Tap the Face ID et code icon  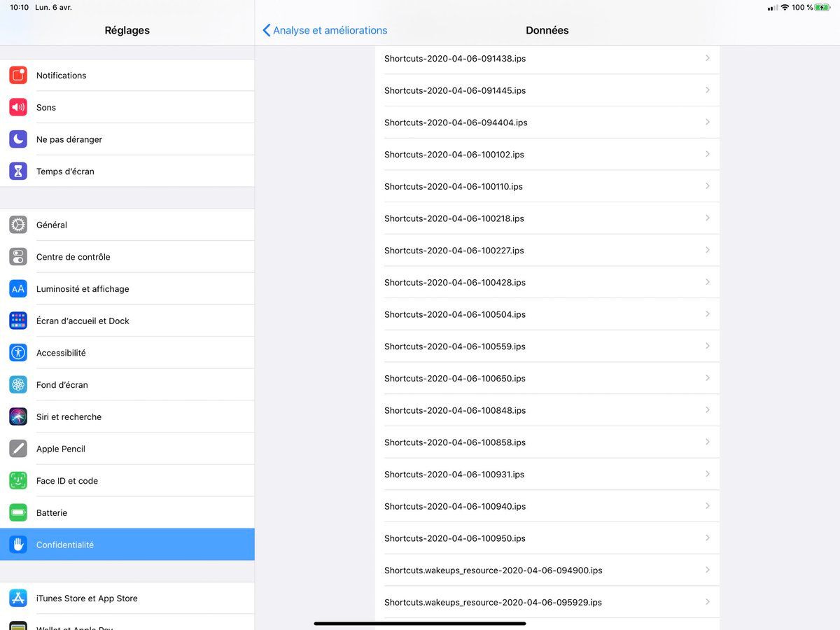coord(18,481)
